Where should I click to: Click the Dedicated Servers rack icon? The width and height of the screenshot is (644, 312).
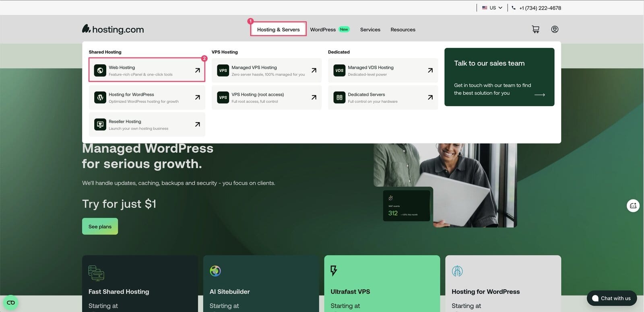pyautogui.click(x=339, y=97)
